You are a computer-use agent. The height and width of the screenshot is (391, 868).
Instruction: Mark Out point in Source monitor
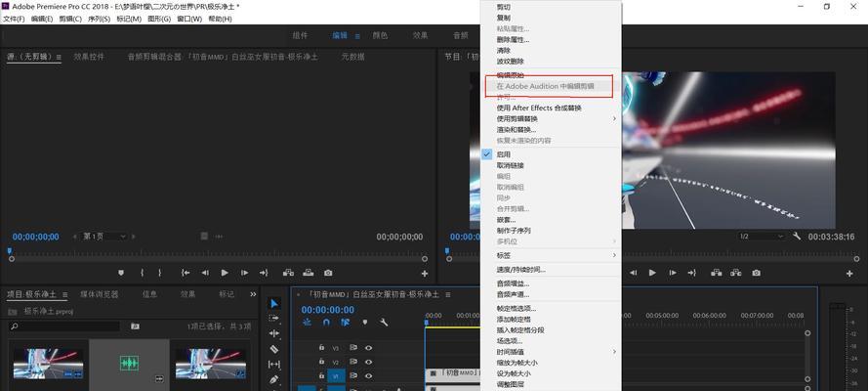160,273
